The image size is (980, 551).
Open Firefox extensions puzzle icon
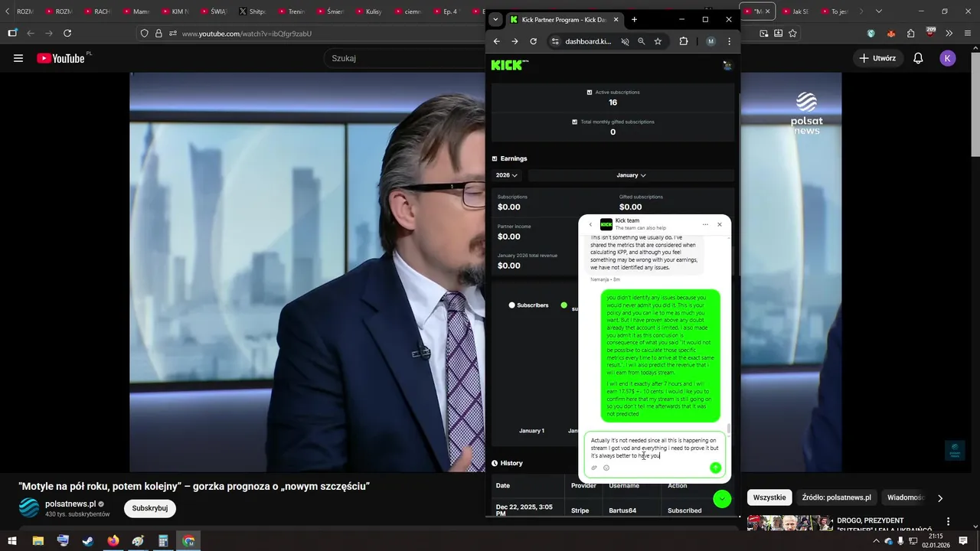point(910,34)
